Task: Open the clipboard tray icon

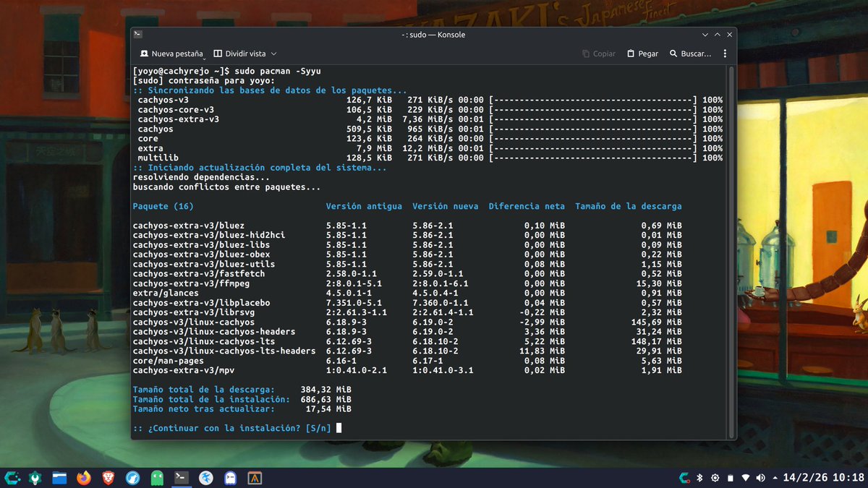Action: click(x=730, y=478)
